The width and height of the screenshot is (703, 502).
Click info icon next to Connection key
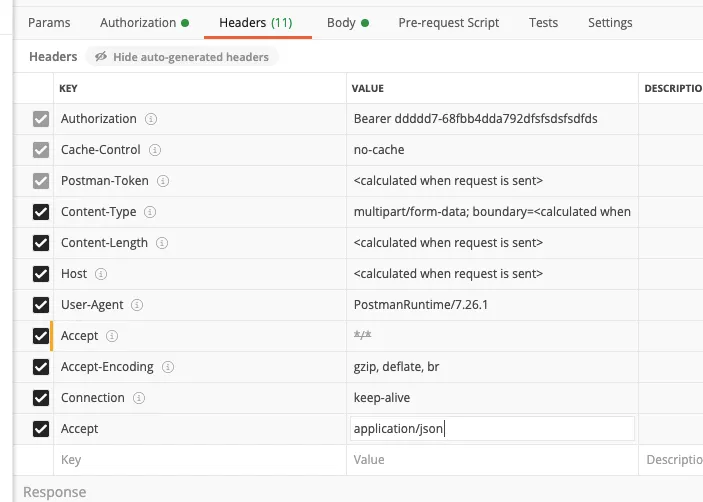(139, 398)
